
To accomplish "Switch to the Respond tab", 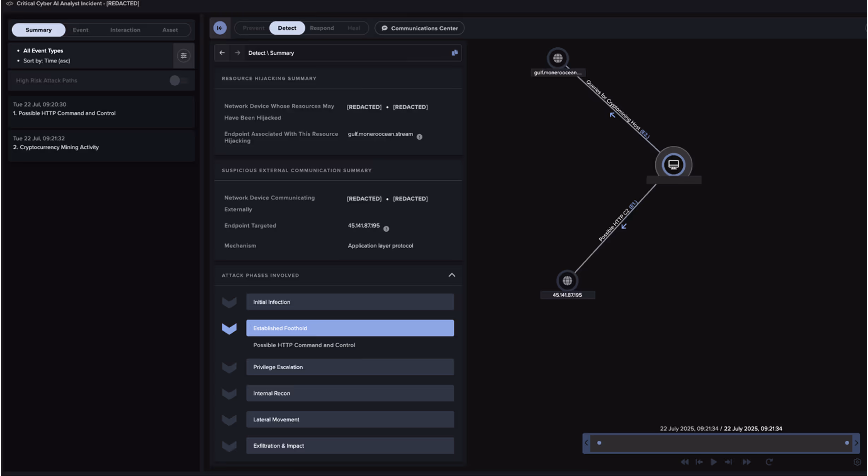I will (x=322, y=28).
